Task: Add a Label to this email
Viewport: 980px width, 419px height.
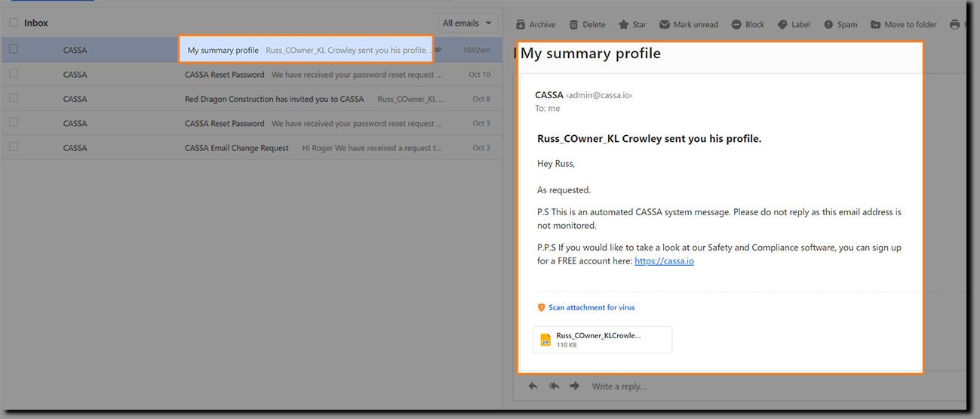Action: point(793,24)
